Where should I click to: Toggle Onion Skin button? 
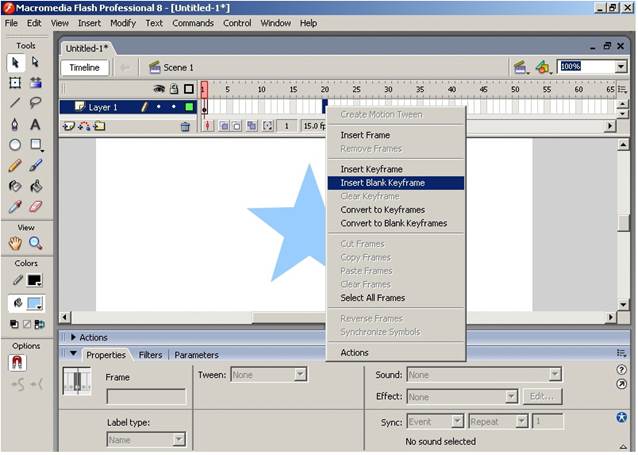224,126
